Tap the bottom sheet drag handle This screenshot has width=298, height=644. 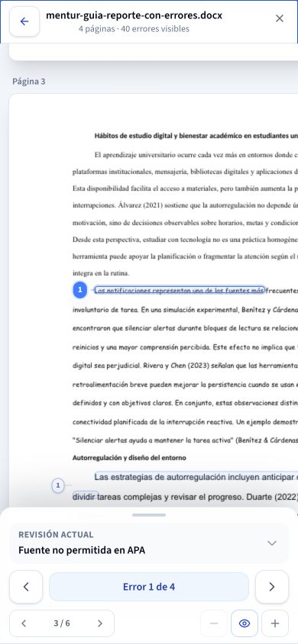149,515
